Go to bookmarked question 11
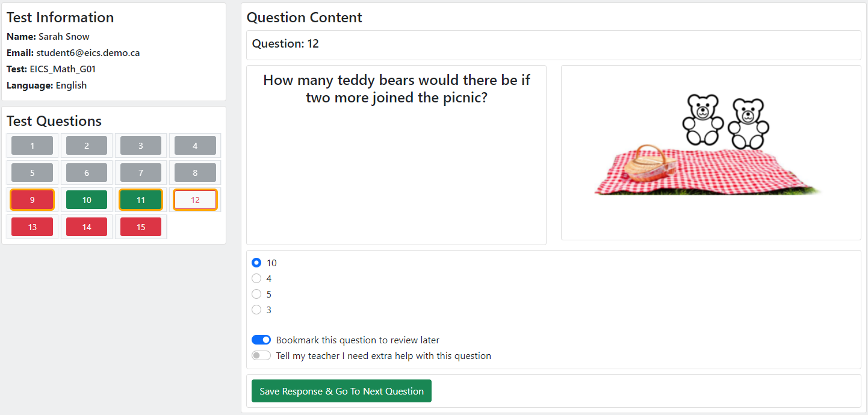The width and height of the screenshot is (868, 415). (x=141, y=200)
